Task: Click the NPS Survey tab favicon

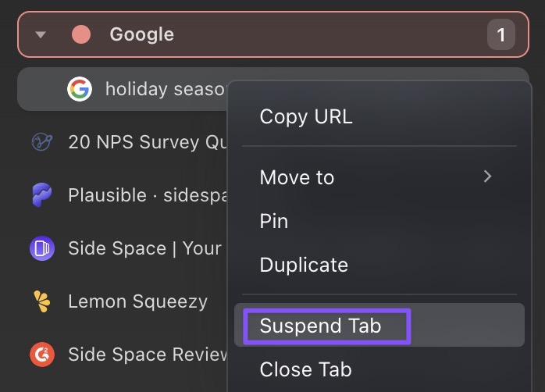Action: click(x=41, y=142)
